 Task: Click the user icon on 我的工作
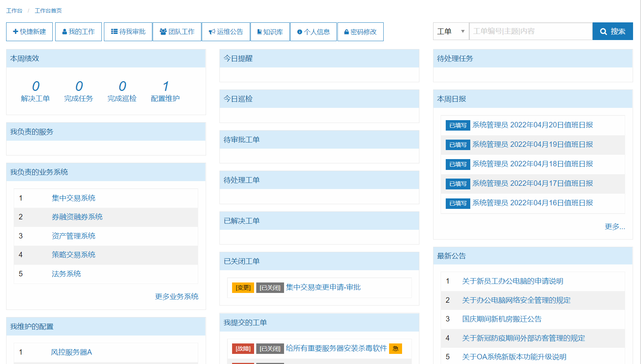pyautogui.click(x=65, y=32)
